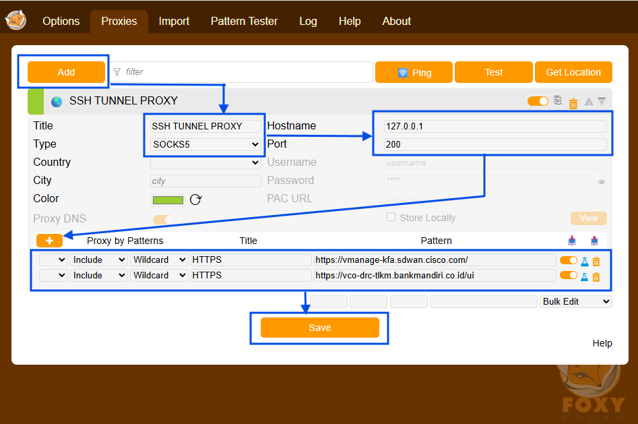
Task: Reset the color with the circular arrow
Action: 196,199
